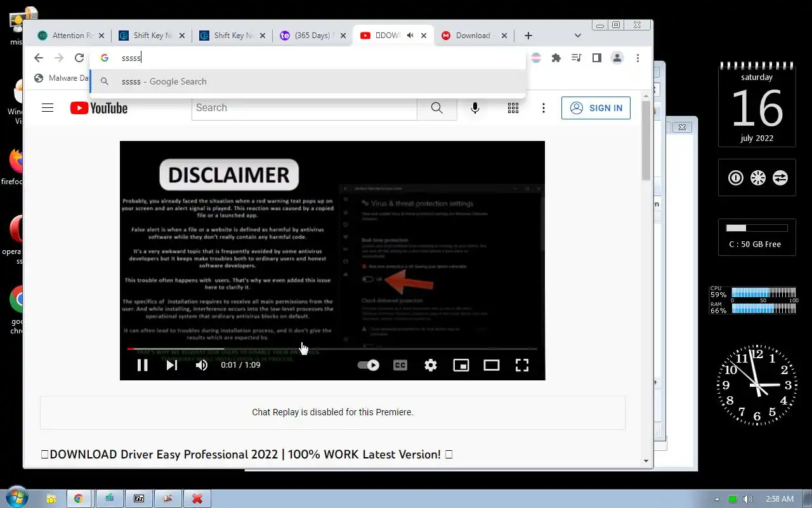This screenshot has height=508, width=812.
Task: Open video player settings gear
Action: 431,365
